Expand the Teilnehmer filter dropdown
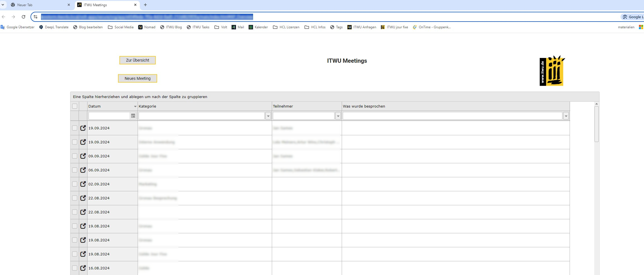Viewport: 644px width, 275px height. click(x=338, y=116)
